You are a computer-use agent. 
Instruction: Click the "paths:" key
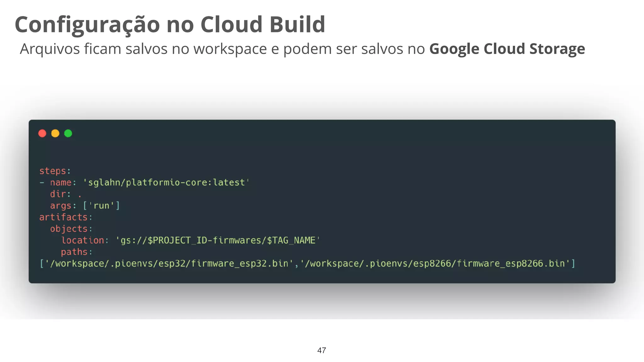77,252
